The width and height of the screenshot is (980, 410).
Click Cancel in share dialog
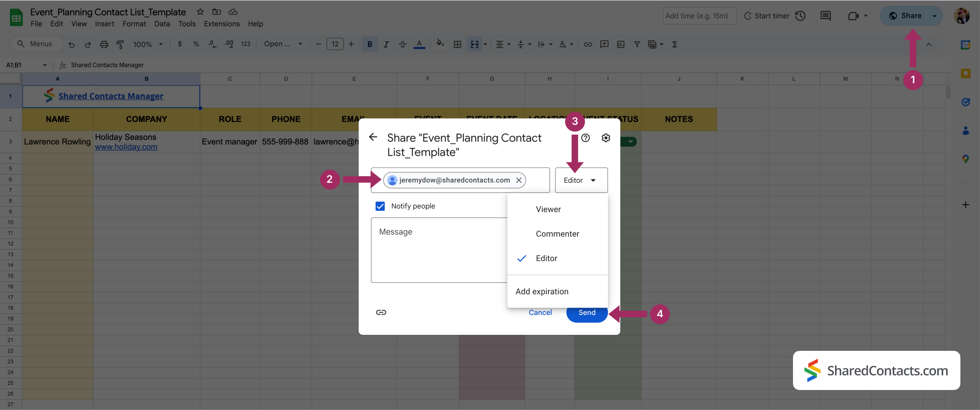pos(540,312)
